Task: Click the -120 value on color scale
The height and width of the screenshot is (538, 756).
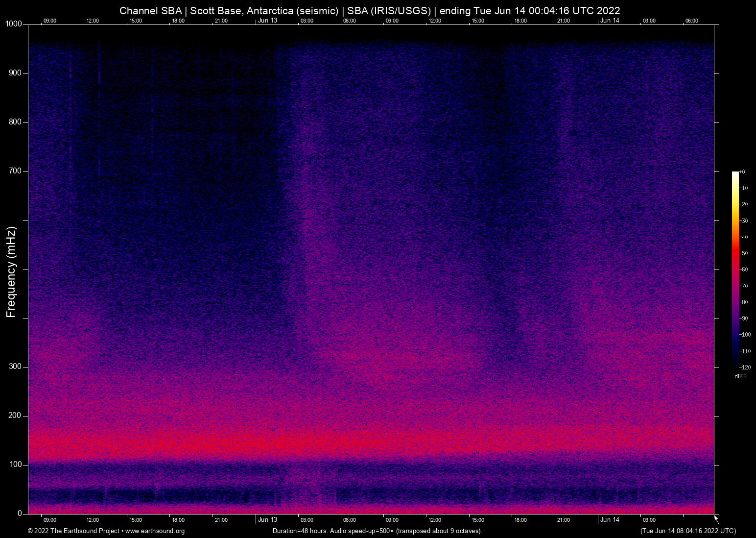Action: [745, 367]
